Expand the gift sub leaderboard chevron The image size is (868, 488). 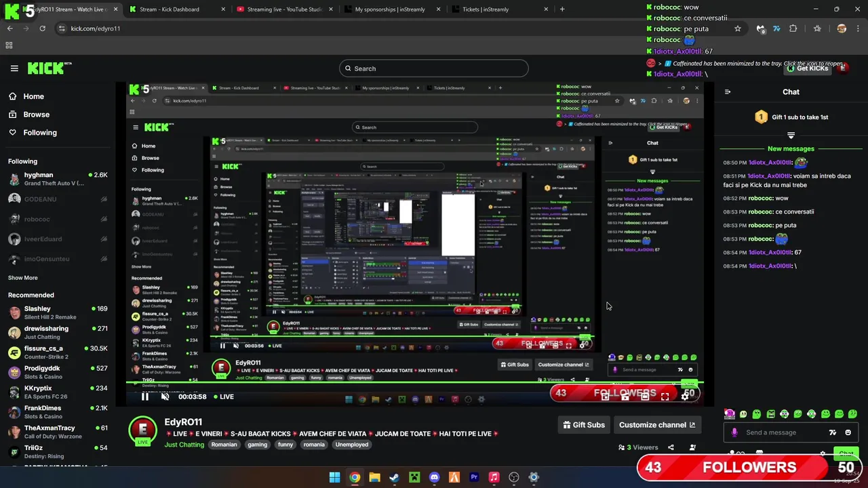coord(791,136)
